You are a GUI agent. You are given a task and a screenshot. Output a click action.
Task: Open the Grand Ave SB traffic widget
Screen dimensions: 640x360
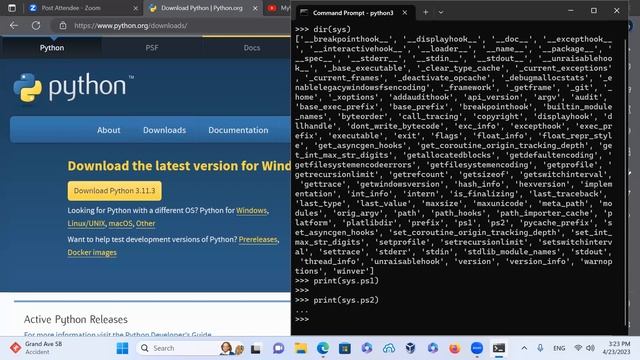(36, 348)
